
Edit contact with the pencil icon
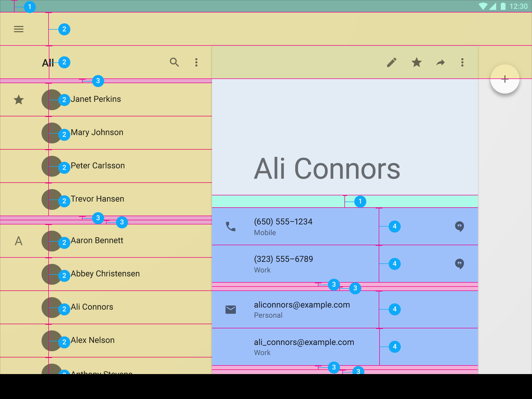[x=392, y=62]
